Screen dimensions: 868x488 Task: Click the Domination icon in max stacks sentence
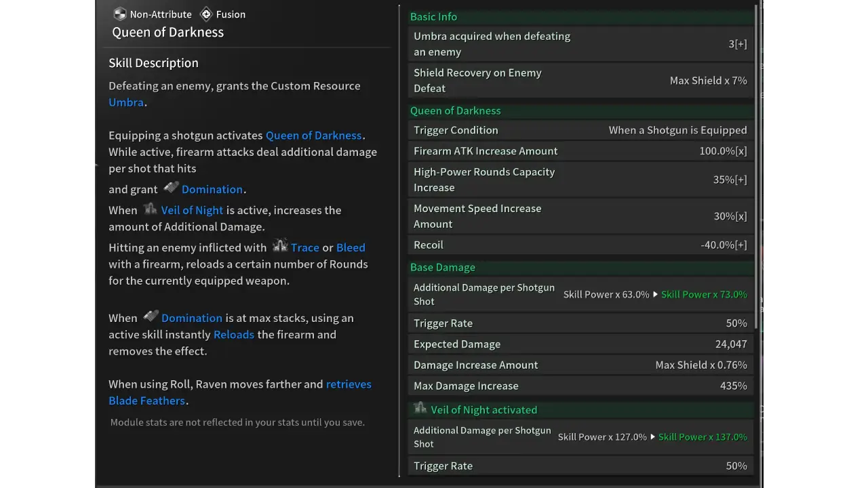tap(151, 317)
